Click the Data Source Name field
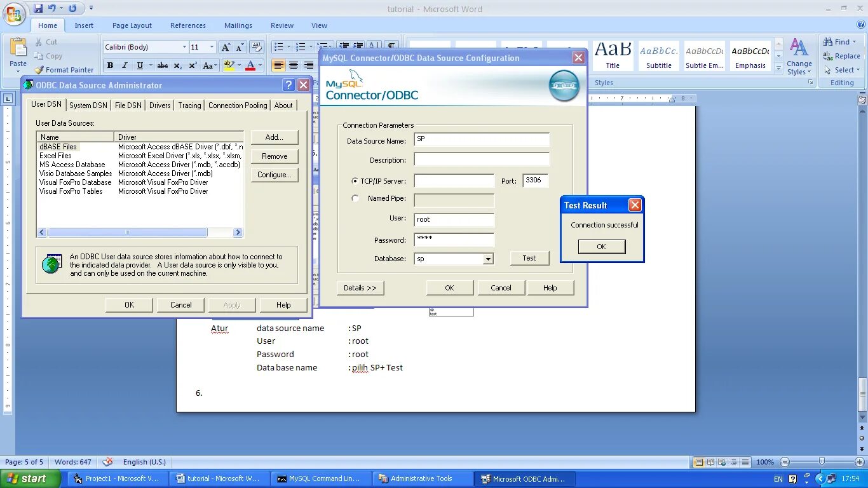Screen dimensions: 868x488 coord(482,140)
